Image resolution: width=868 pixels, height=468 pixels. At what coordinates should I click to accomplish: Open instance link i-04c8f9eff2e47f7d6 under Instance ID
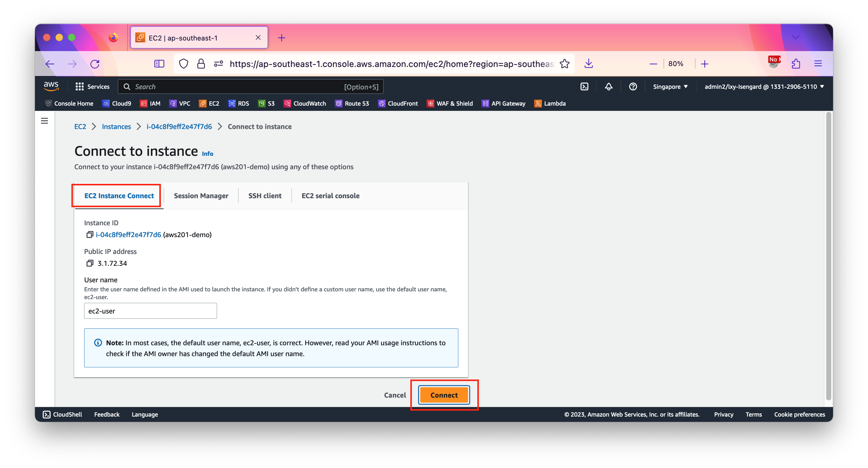(128, 235)
